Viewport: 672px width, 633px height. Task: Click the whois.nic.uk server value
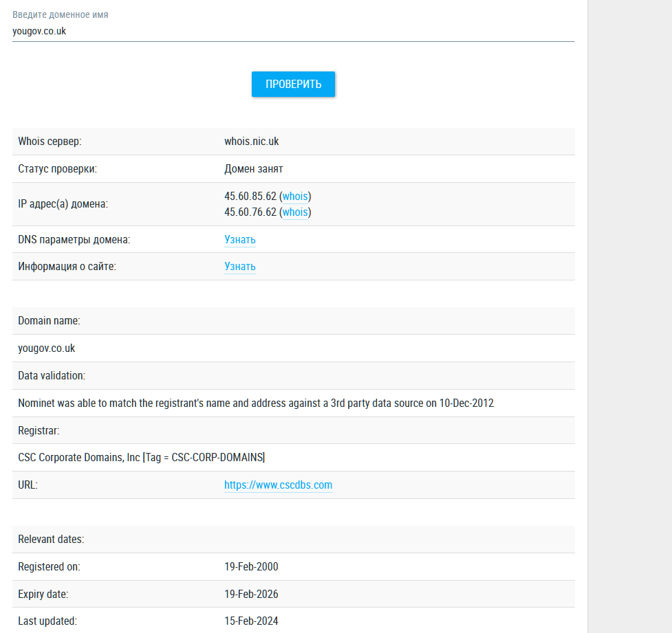point(251,142)
